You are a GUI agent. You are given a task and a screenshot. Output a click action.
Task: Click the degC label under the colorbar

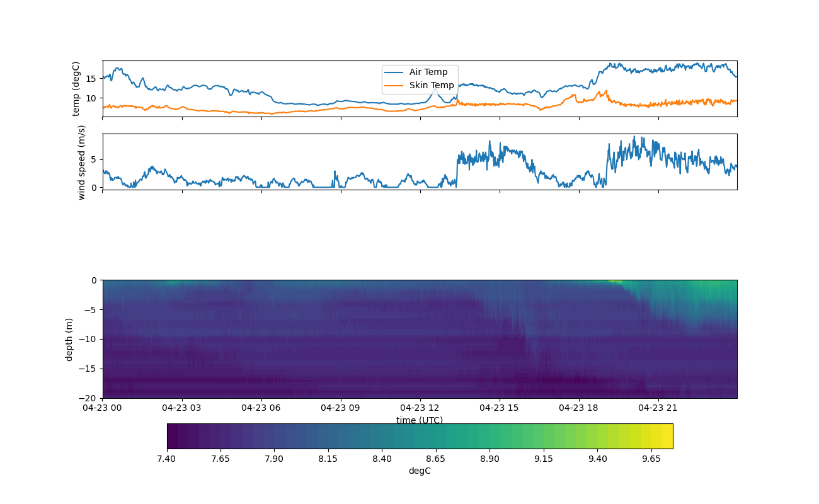click(x=419, y=471)
